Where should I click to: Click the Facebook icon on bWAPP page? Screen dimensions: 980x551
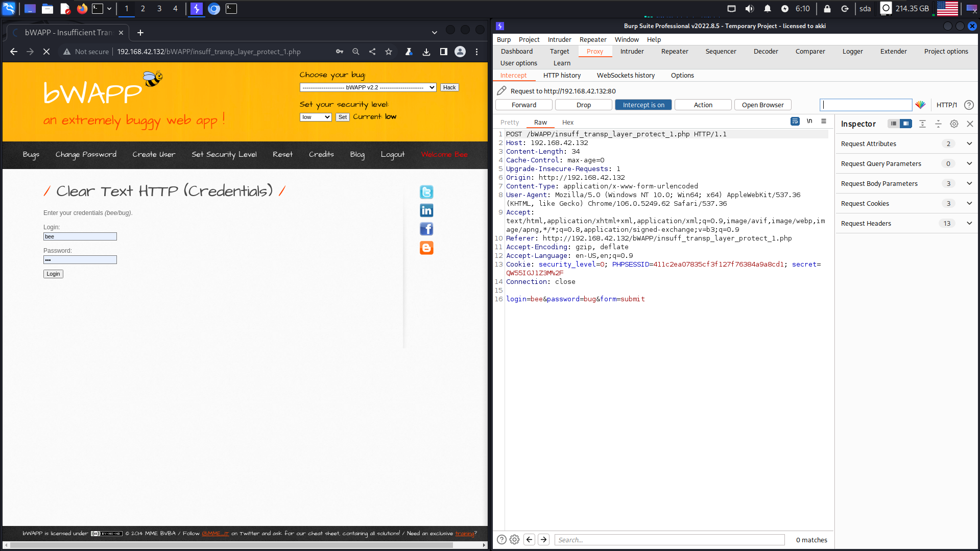tap(426, 229)
